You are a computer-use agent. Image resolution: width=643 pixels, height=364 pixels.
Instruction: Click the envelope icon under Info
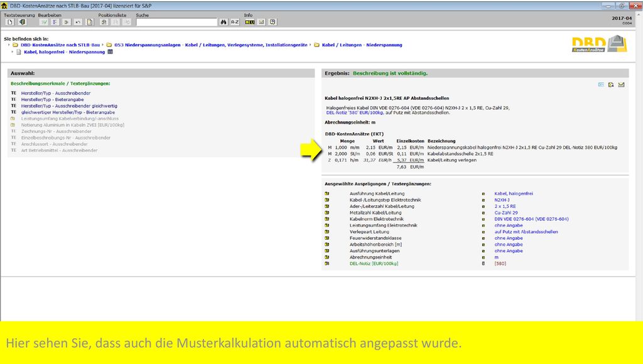pos(261,22)
